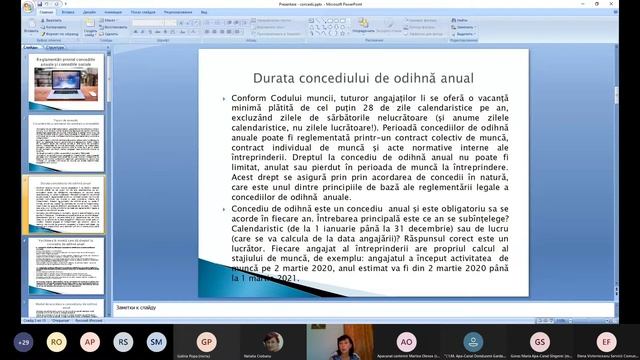Open the line spacing dropdown
This screenshot has height=360, width=640.
(x=244, y=23)
